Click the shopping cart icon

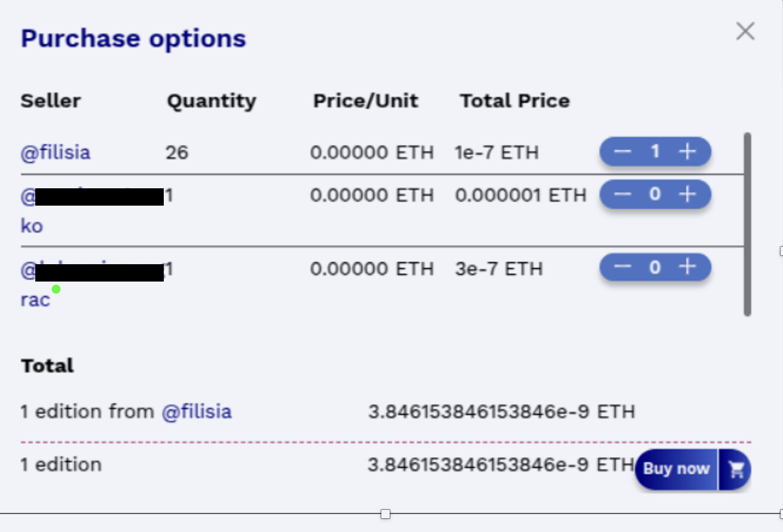point(736,470)
